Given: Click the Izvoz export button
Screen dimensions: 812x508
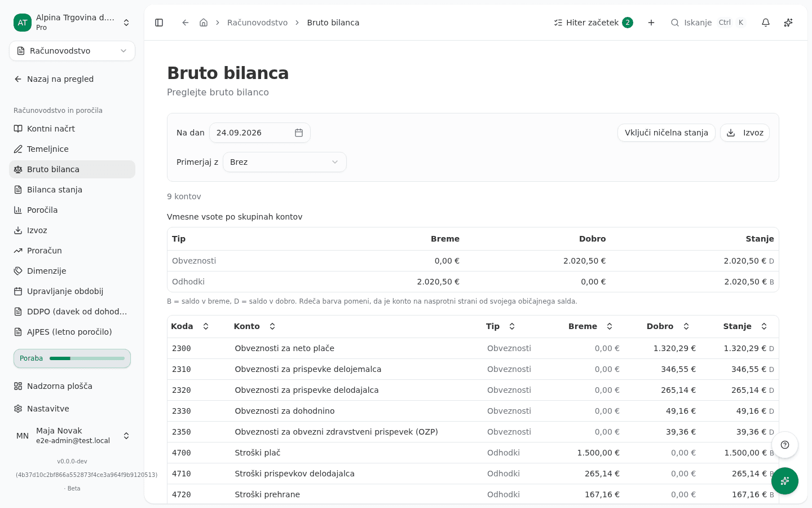Looking at the screenshot, I should [x=745, y=133].
